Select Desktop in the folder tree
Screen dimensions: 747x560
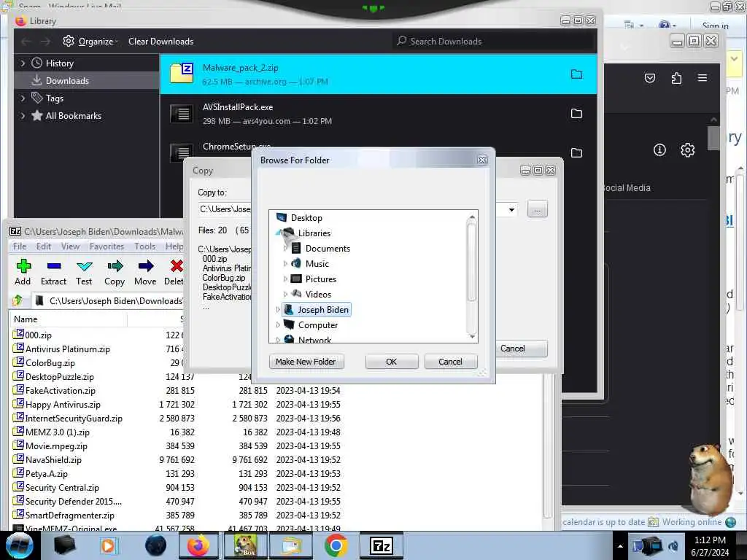[306, 217]
